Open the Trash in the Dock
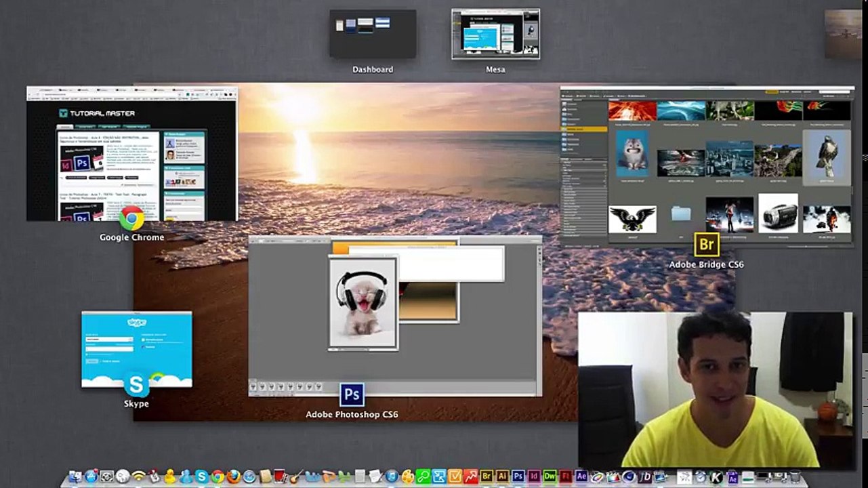This screenshot has height=488, width=868. pos(795,476)
